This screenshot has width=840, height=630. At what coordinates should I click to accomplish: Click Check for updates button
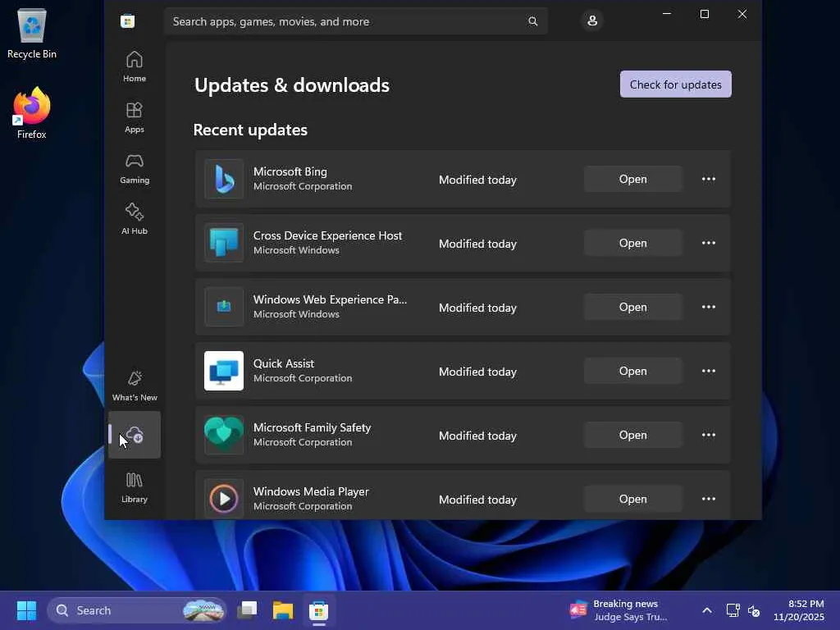(676, 84)
